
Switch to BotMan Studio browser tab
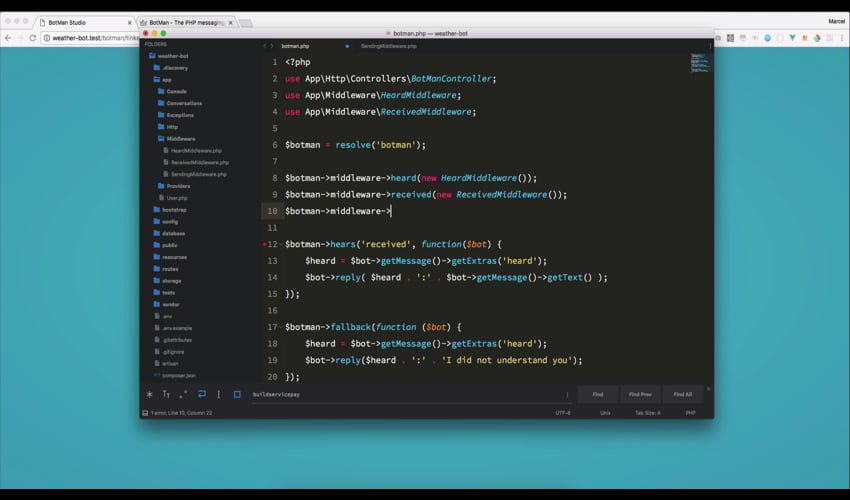(x=85, y=22)
